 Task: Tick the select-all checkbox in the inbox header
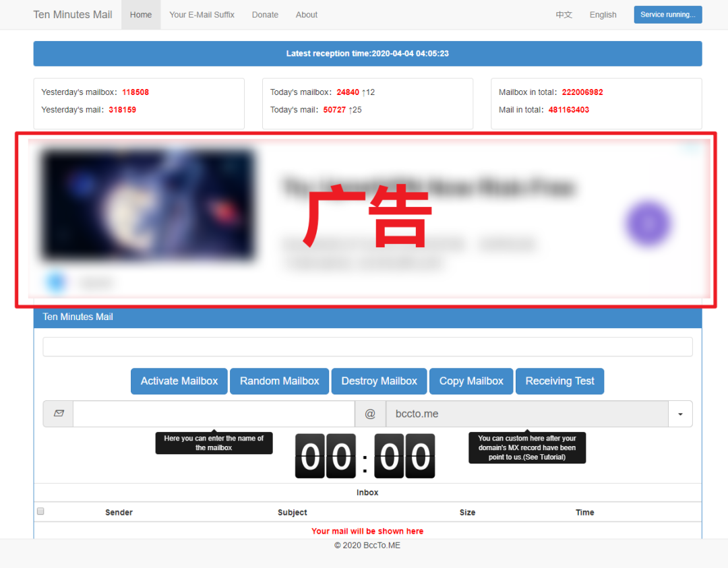tap(40, 511)
